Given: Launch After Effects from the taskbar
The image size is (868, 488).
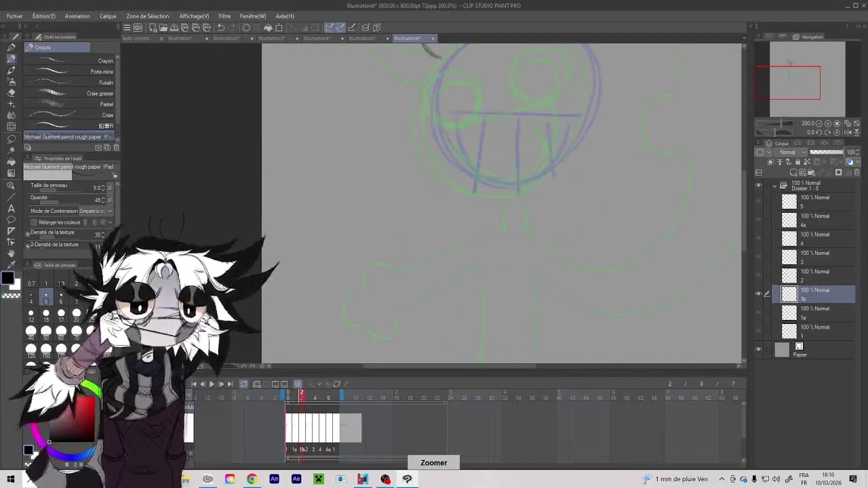Looking at the screenshot, I should (296, 479).
